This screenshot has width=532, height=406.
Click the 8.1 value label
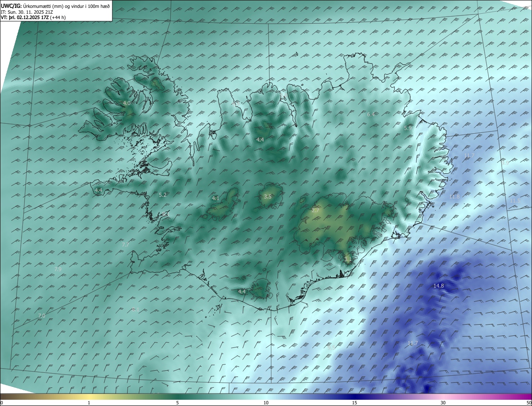point(135,309)
